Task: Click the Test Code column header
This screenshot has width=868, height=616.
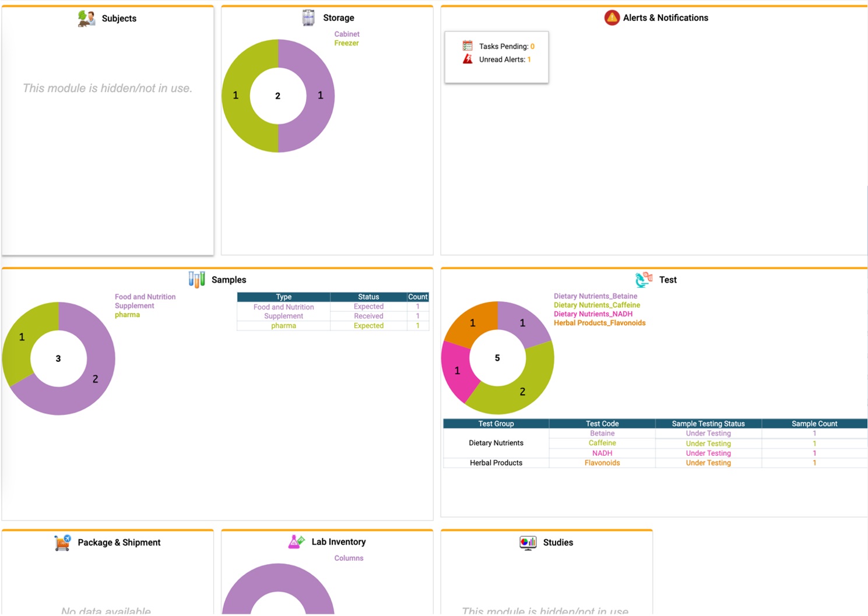Action: (x=602, y=424)
